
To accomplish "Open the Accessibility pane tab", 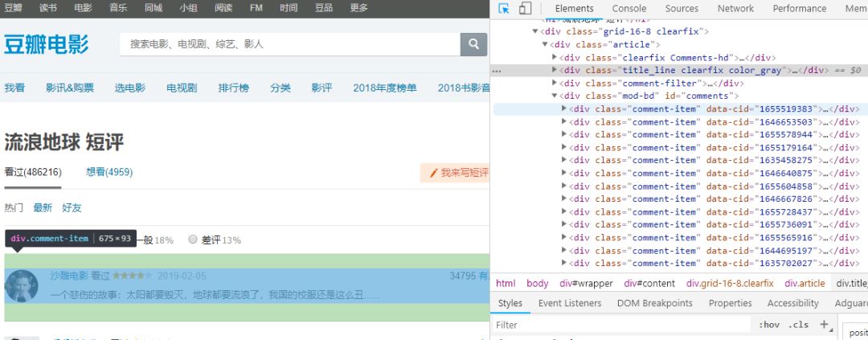I will [x=792, y=303].
